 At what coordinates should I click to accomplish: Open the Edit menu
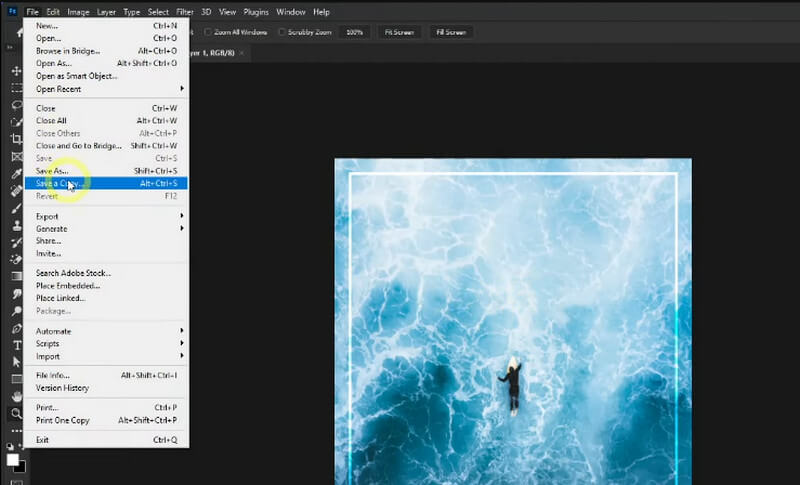tap(53, 12)
